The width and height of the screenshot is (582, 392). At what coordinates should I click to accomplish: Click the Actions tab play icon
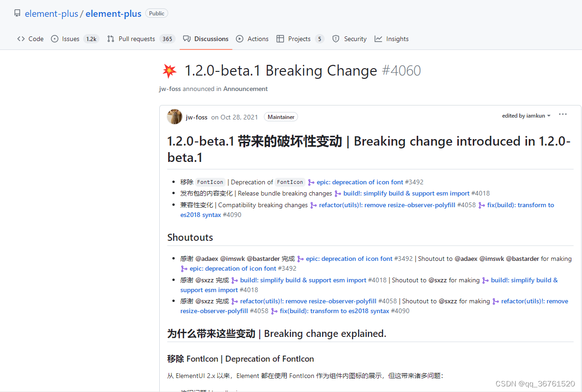pos(240,39)
